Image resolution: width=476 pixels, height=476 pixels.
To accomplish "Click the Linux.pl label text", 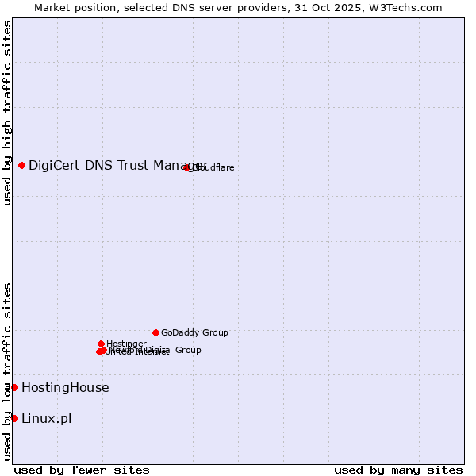I will tap(46, 418).
